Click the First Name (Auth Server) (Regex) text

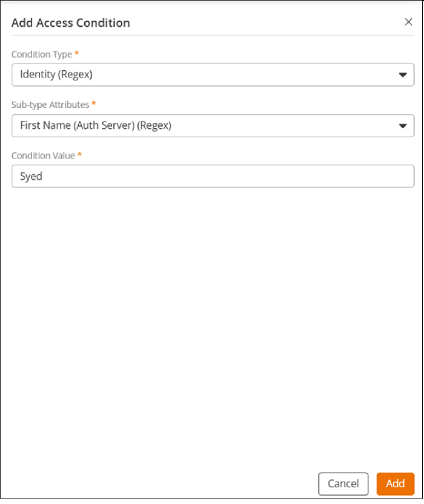96,125
